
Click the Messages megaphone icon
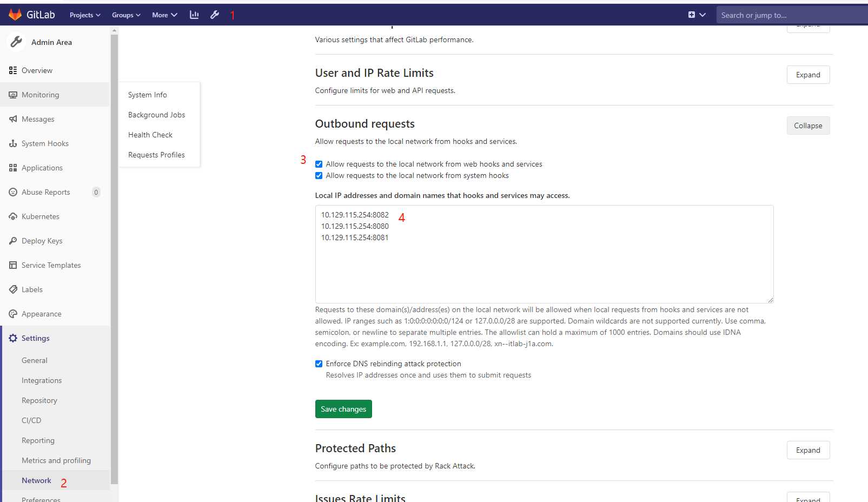tap(13, 119)
